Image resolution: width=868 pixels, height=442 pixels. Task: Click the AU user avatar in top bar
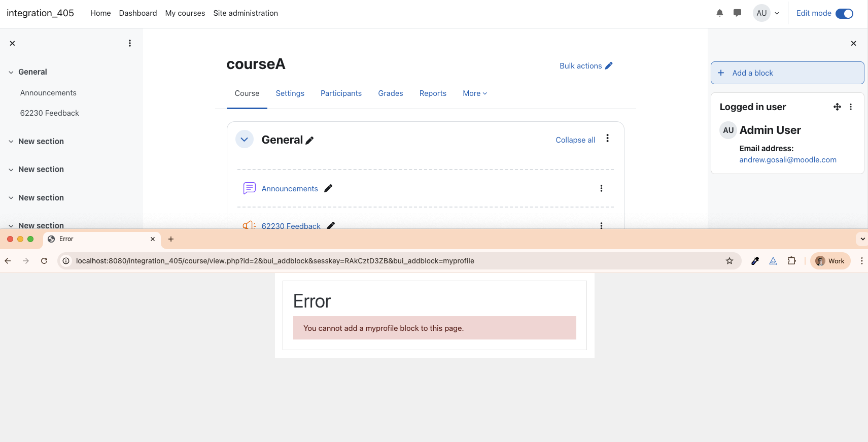click(x=761, y=13)
